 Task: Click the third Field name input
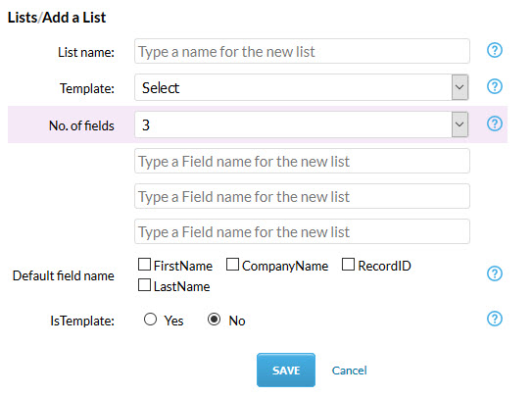click(302, 231)
